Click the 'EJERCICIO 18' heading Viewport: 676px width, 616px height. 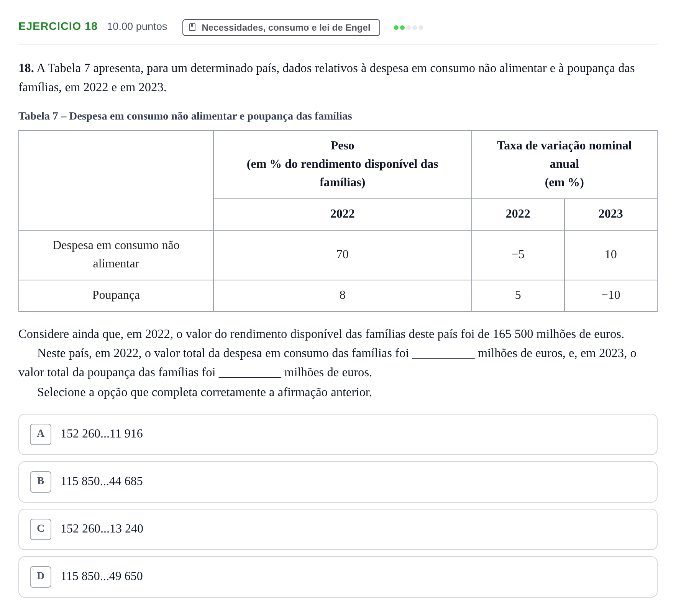58,26
